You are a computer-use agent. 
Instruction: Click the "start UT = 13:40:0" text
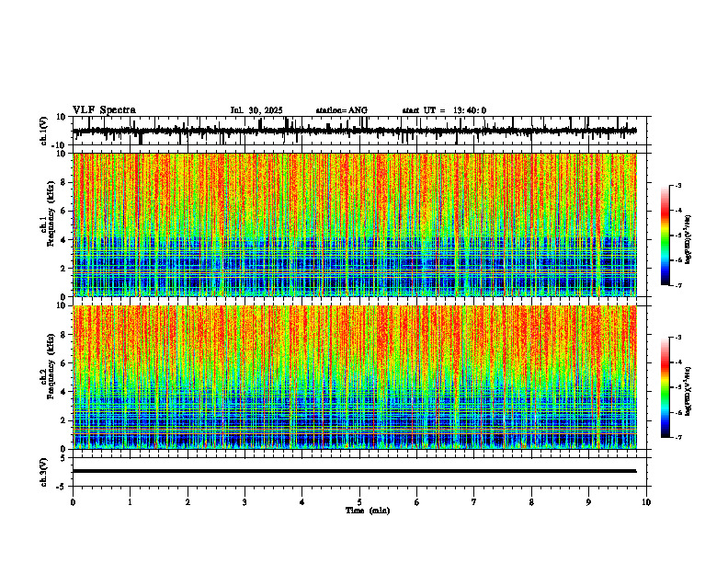(x=444, y=110)
